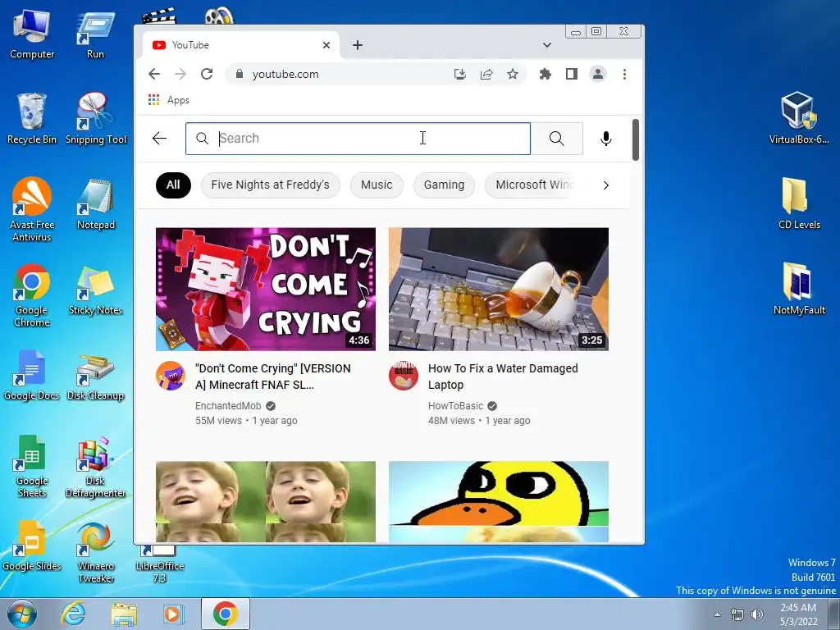Viewport: 840px width, 630px height.
Task: Open the singing boy video thumbnail
Action: [266, 501]
